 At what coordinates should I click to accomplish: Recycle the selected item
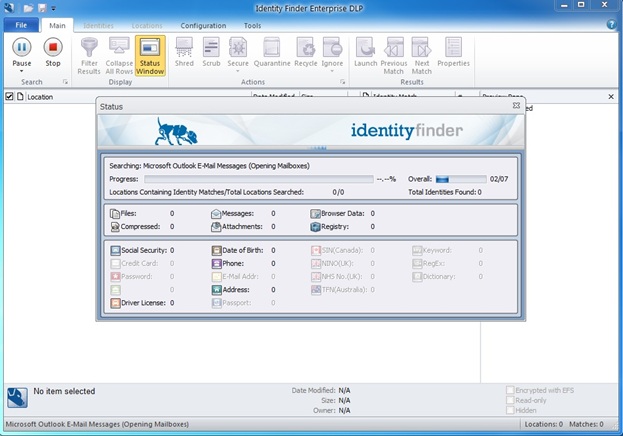306,52
